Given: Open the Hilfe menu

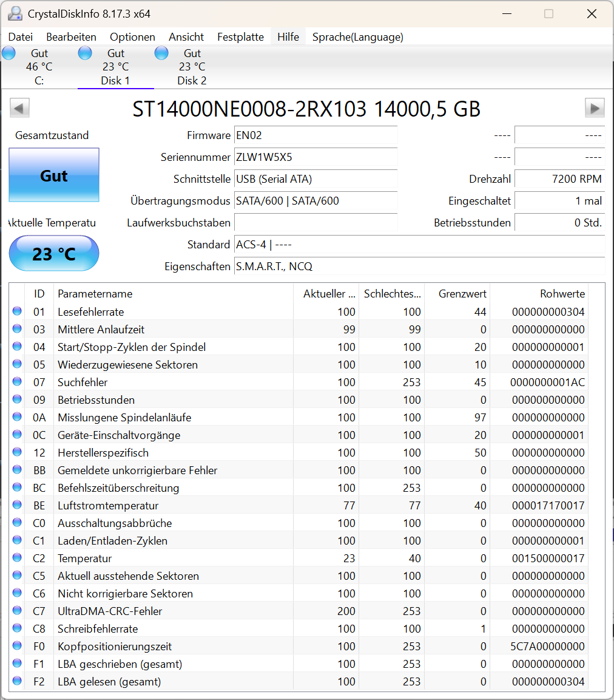Looking at the screenshot, I should point(288,37).
